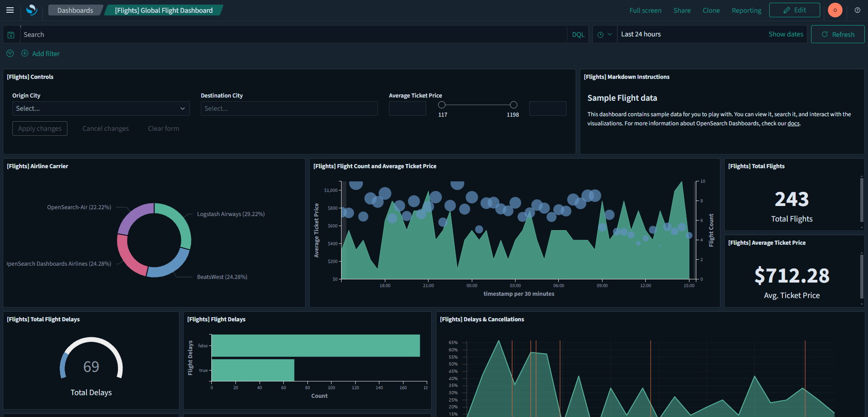Click the maximum ticket price slider handle

pyautogui.click(x=514, y=105)
